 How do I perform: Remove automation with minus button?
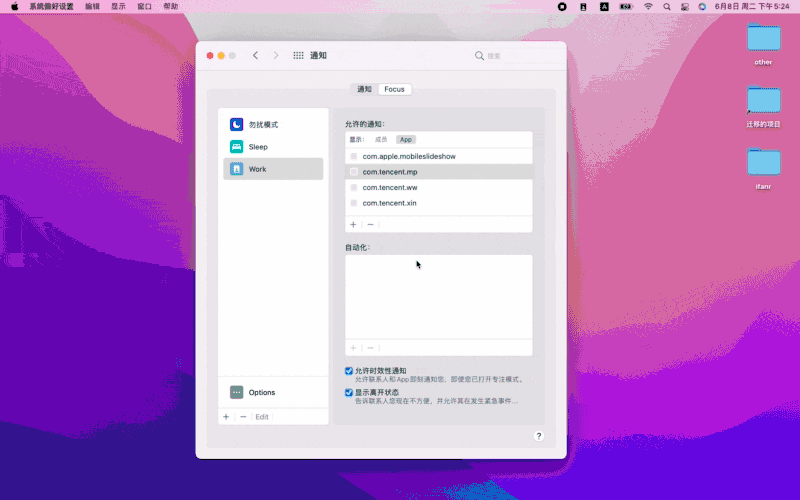(x=370, y=348)
